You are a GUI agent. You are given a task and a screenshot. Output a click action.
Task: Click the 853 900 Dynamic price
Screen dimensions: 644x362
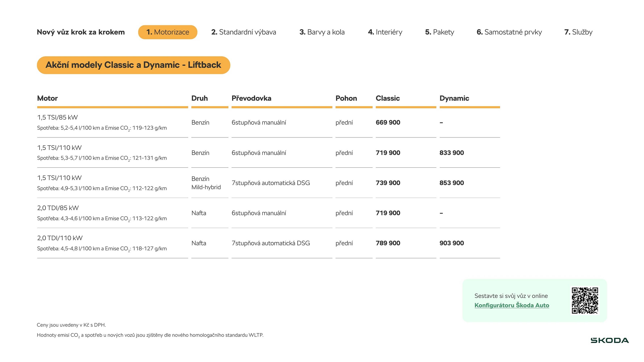tap(451, 183)
